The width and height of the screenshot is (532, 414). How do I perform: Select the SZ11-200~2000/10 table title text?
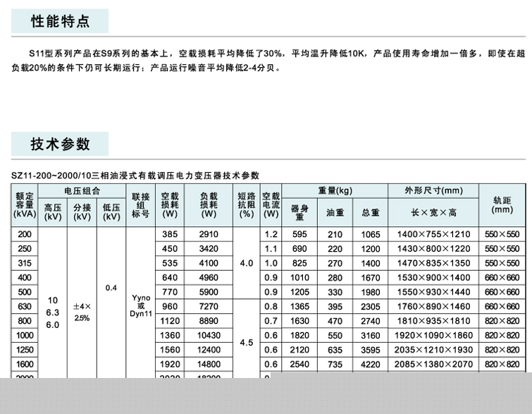pyautogui.click(x=135, y=176)
